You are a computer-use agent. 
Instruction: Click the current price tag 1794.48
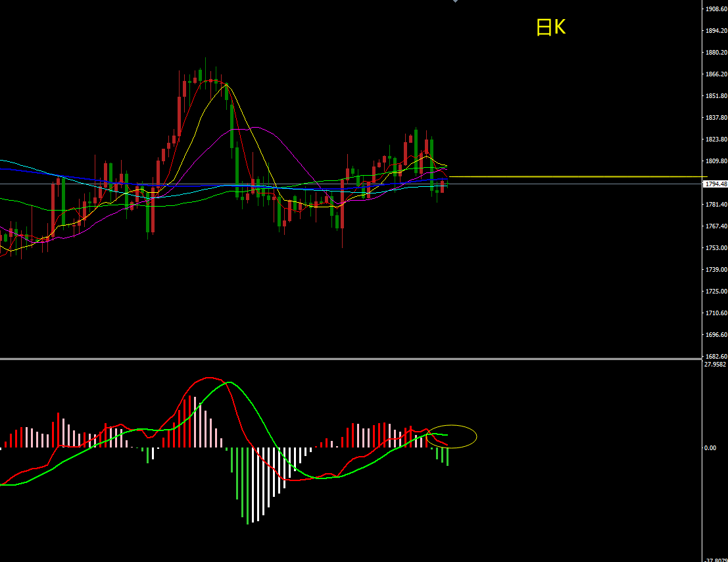pyautogui.click(x=715, y=184)
